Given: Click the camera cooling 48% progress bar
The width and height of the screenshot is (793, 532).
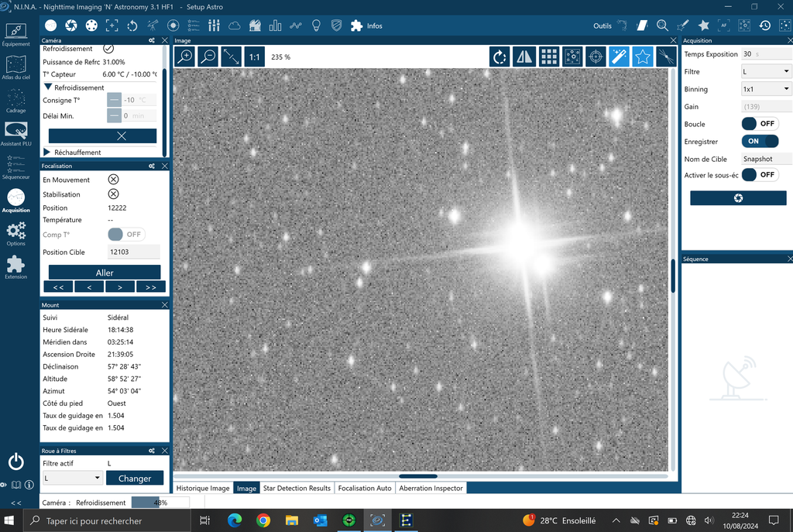Looking at the screenshot, I should (160, 502).
